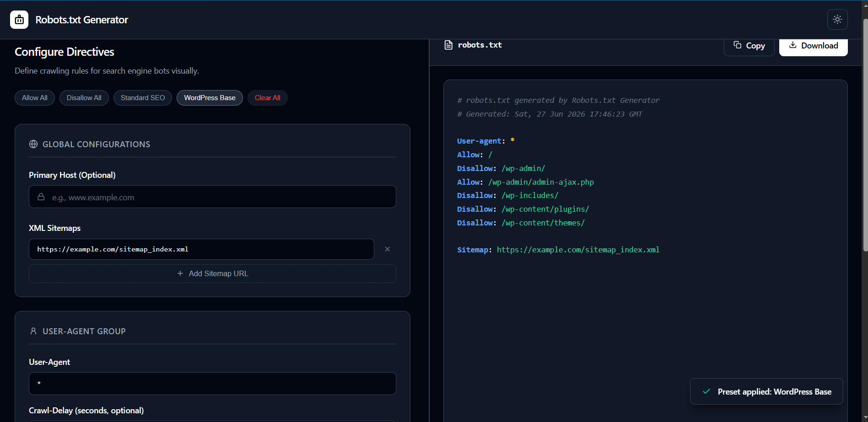Toggle the light/dark theme sun icon
This screenshot has width=868, height=422.
coord(837,19)
